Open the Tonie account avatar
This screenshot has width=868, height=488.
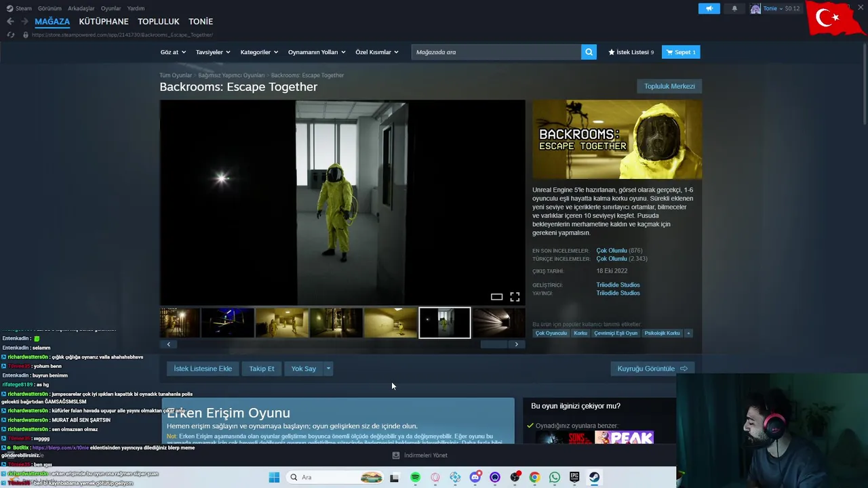(x=755, y=9)
